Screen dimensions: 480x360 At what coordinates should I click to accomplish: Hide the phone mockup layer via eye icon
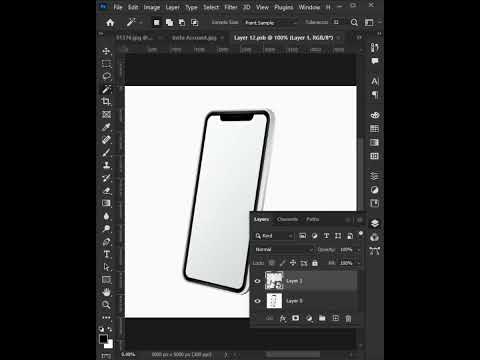tap(257, 301)
